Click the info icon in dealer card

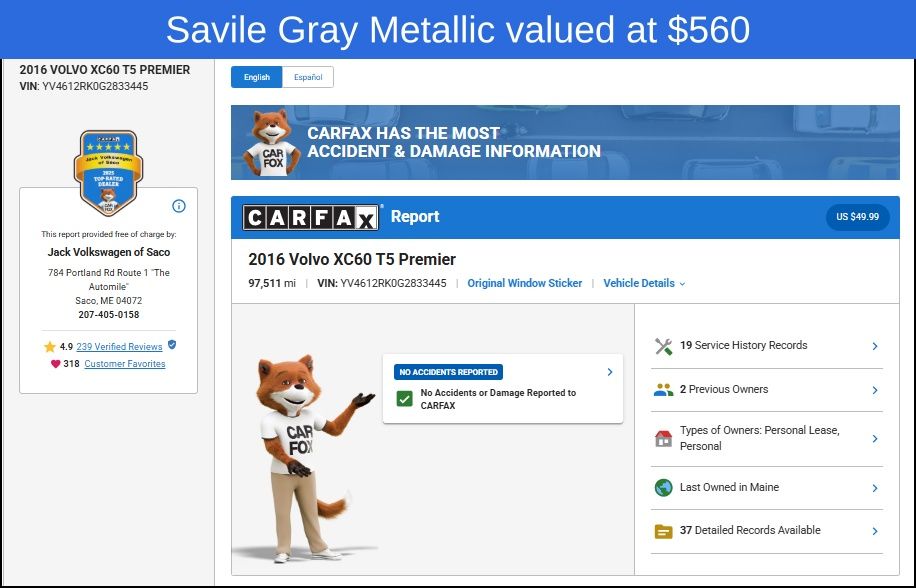179,206
